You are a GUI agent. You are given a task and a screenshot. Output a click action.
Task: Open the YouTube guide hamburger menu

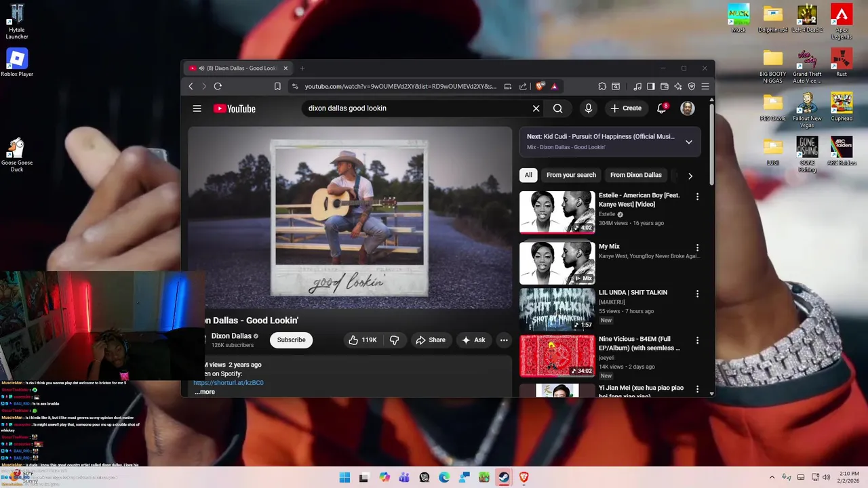pos(197,108)
